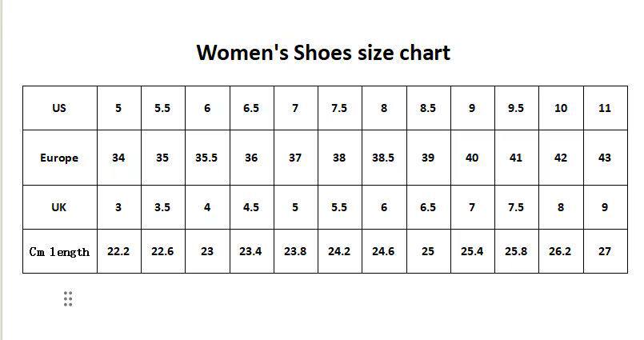Select the 22.2 cm length cell
The width and height of the screenshot is (644, 340).
pos(118,251)
